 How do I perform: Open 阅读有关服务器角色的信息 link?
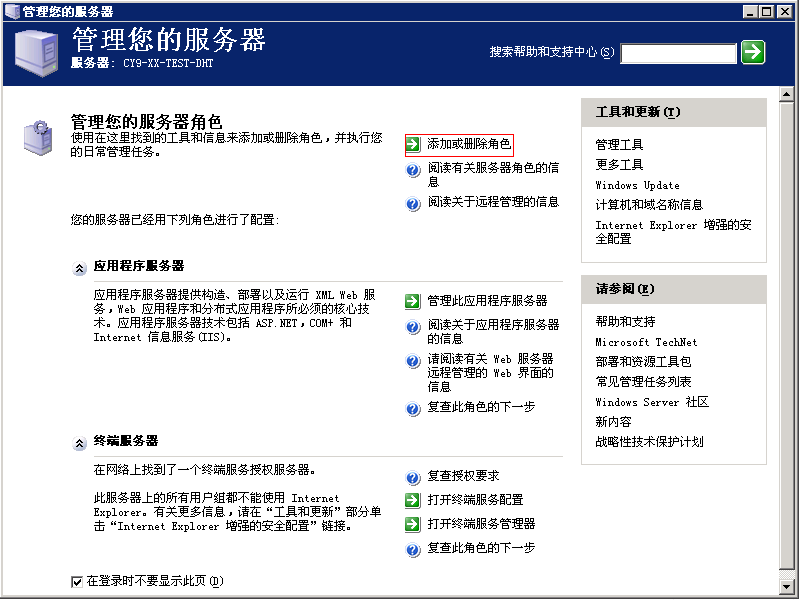(x=493, y=174)
